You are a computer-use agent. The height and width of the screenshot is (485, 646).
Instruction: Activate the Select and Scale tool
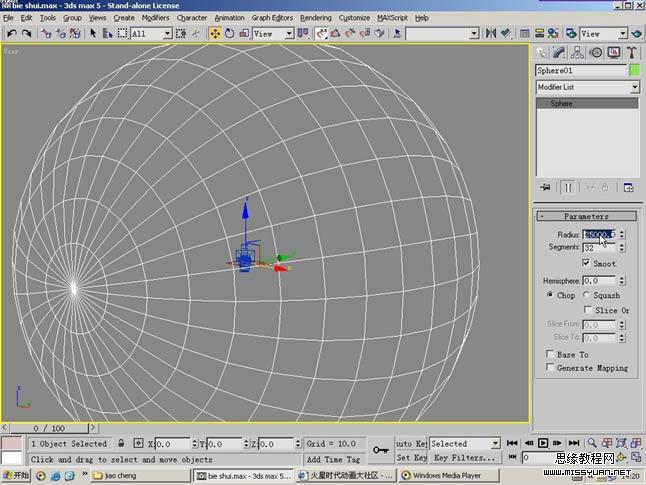244,33
